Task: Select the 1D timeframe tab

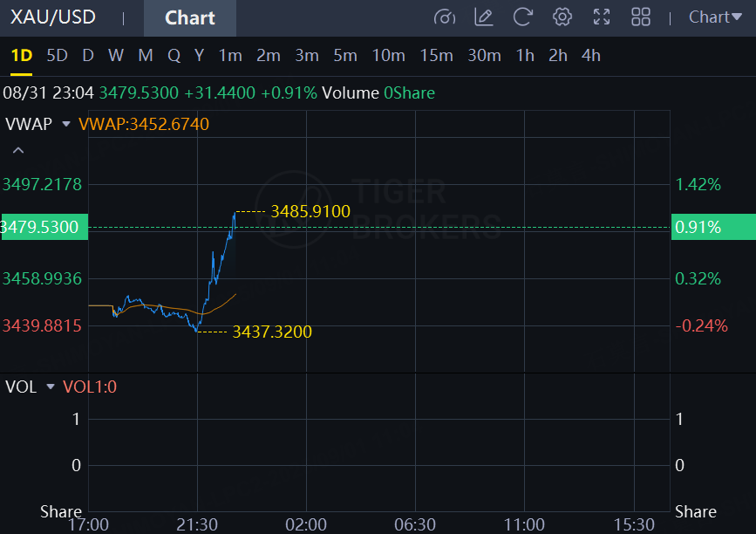Action: point(21,56)
